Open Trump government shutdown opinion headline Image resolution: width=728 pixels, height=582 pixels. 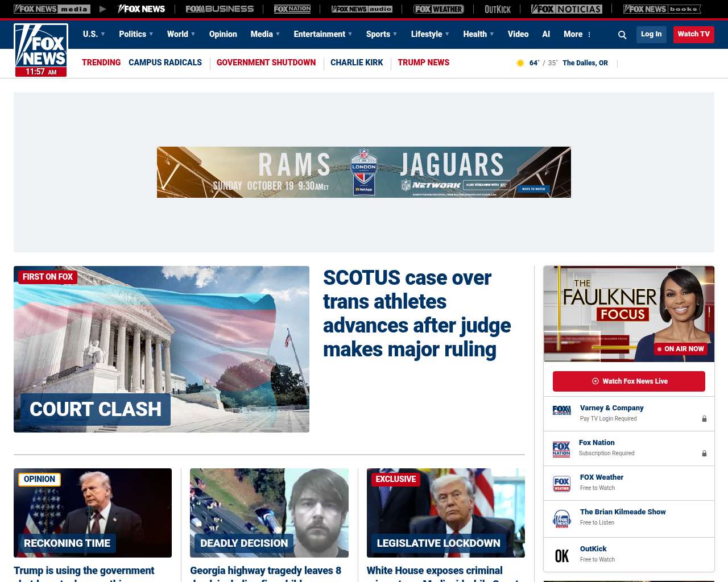click(x=84, y=573)
